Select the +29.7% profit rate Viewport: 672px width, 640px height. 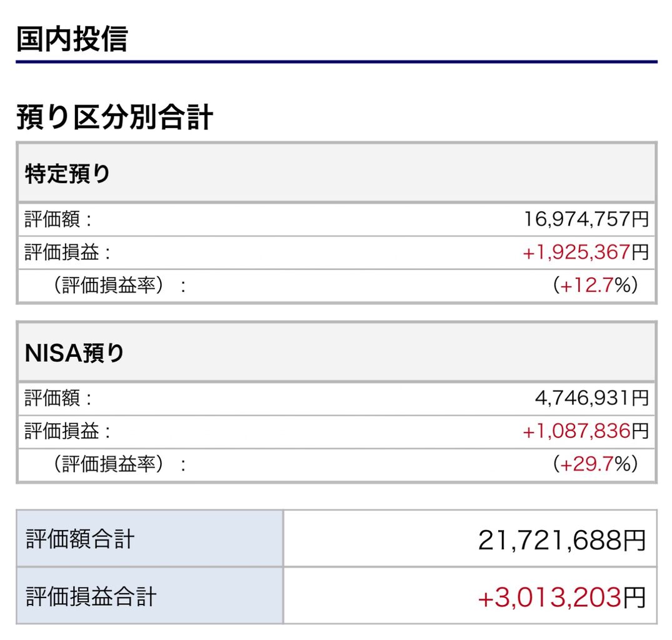[x=595, y=464]
